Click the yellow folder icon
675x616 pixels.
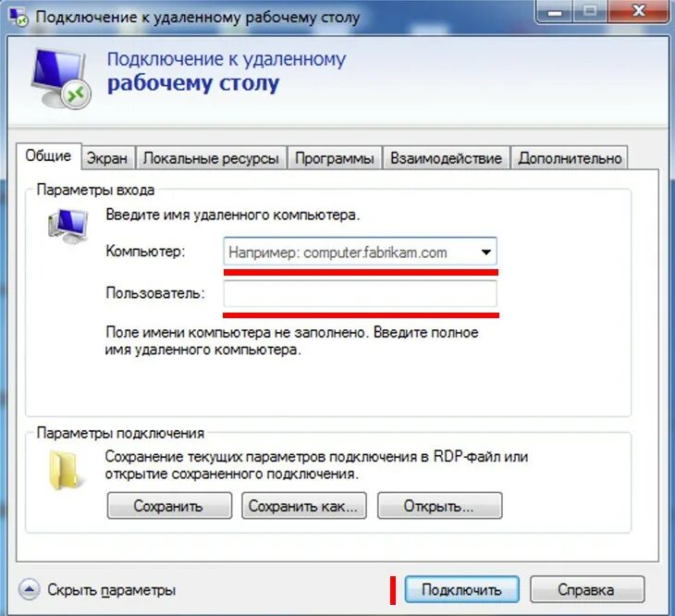click(63, 470)
